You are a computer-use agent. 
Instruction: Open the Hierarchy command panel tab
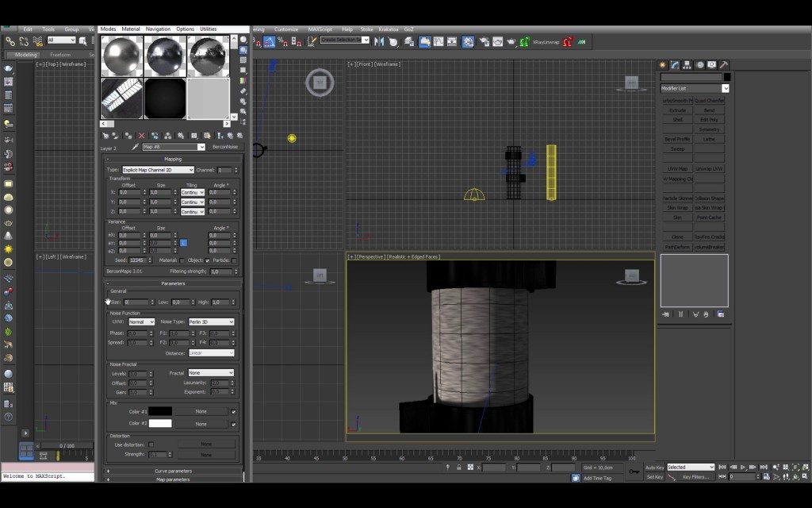pyautogui.click(x=687, y=65)
